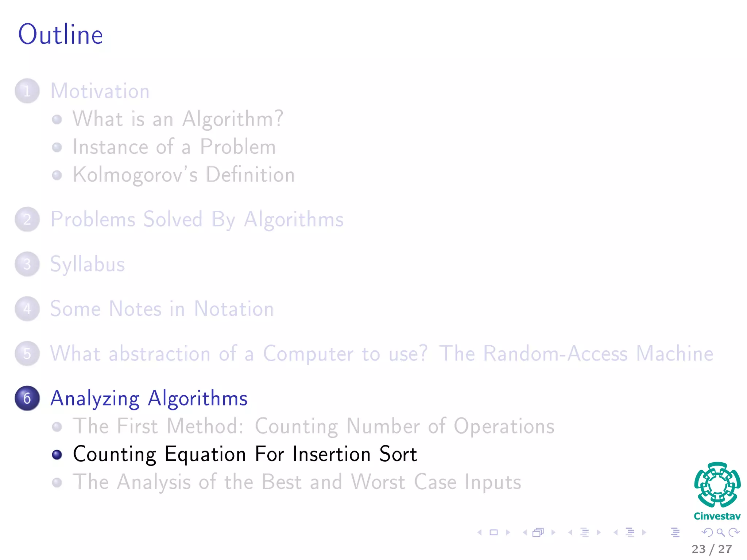Click the previous slide arrow beside the single-rectangle icon
The width and height of the screenshot is (747, 560).
click(x=480, y=533)
